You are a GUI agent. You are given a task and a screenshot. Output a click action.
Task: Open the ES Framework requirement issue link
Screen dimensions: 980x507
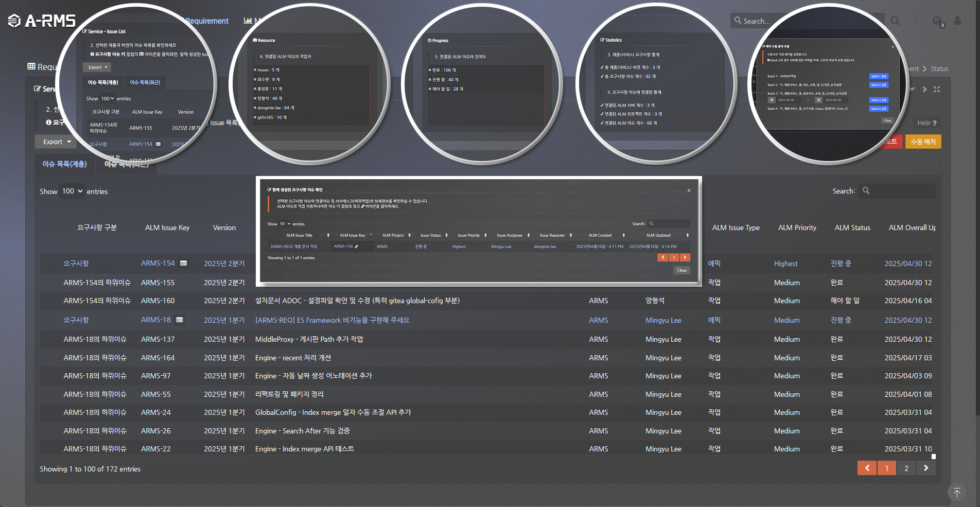(332, 320)
